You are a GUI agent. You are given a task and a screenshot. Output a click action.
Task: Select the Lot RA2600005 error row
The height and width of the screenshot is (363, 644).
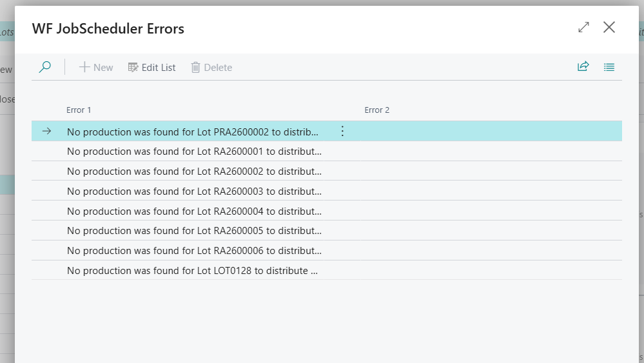point(193,231)
